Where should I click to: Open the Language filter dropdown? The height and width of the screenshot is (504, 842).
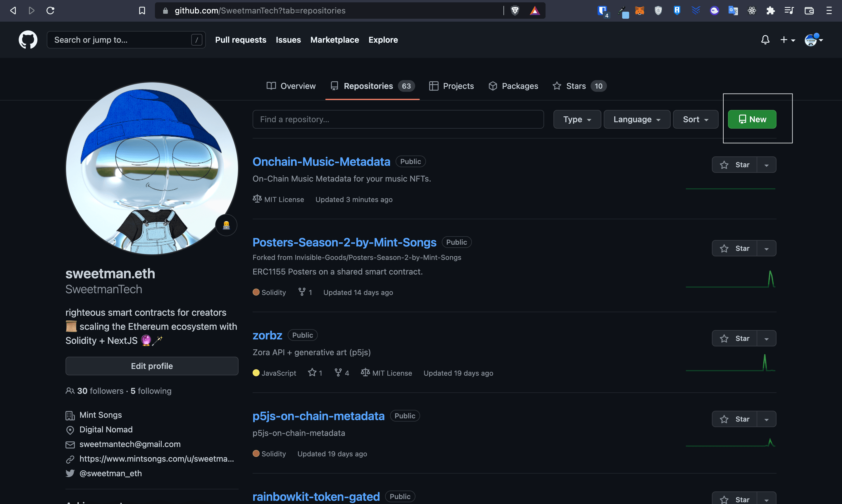tap(637, 119)
